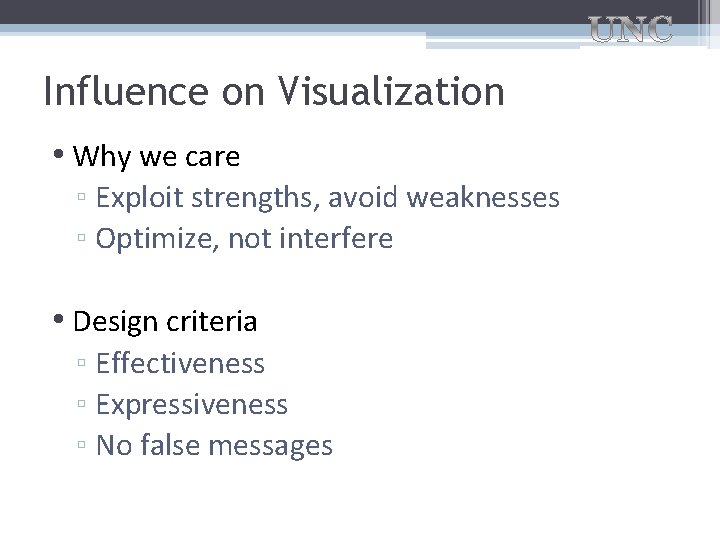This screenshot has width=720, height=540.
Task: Select the "Effectiveness" sub-bullet text
Action: tap(180, 363)
